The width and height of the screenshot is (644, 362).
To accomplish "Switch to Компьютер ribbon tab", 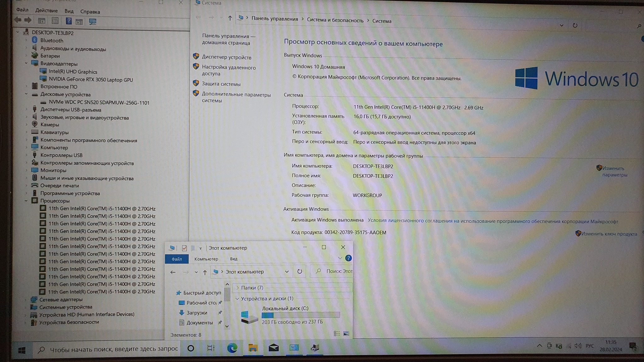I will pyautogui.click(x=206, y=259).
